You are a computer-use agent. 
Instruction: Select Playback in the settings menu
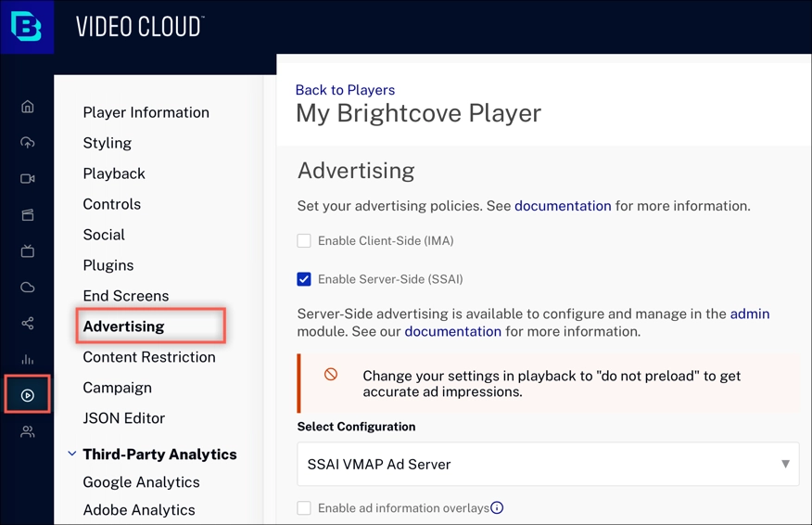(114, 173)
